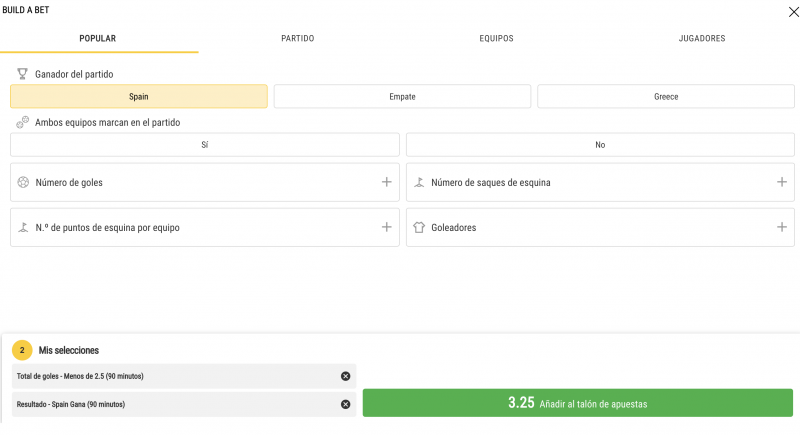This screenshot has width=800, height=435.
Task: Select No for both teams scoring
Action: click(600, 145)
